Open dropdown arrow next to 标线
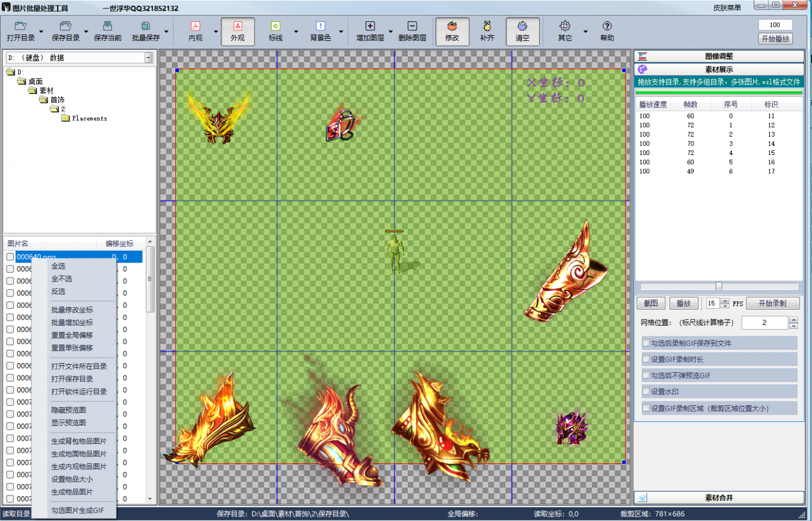The image size is (812, 521). coord(296,31)
